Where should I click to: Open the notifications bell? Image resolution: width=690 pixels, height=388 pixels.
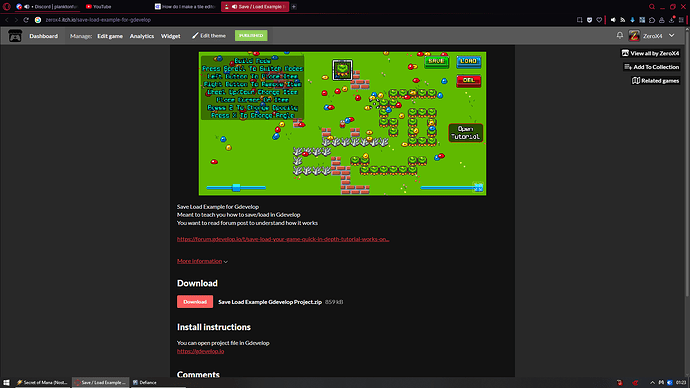(620, 35)
